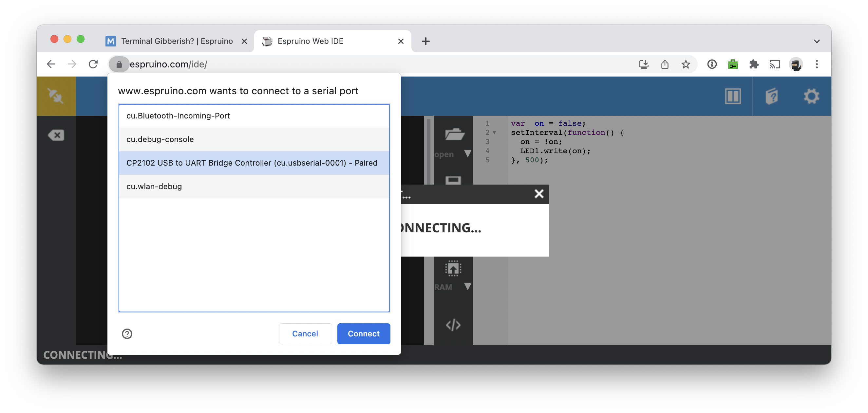Click the send-to-RAM upload chip icon

453,268
